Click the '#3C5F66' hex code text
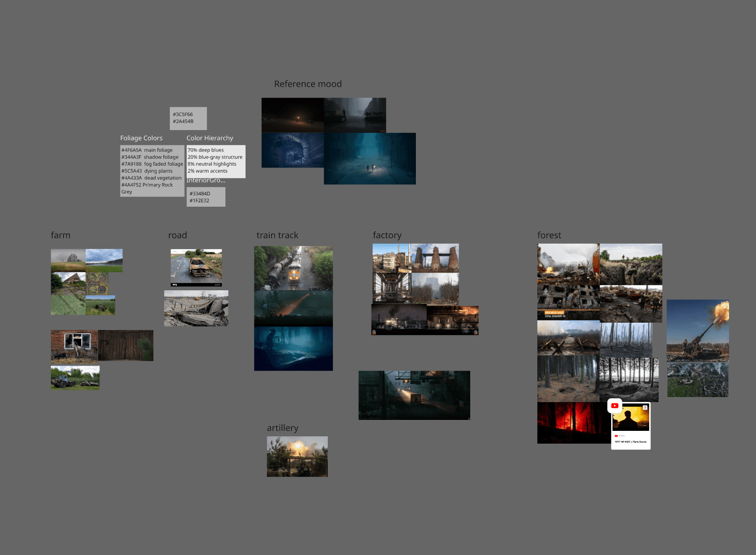This screenshot has width=756, height=555. [183, 115]
